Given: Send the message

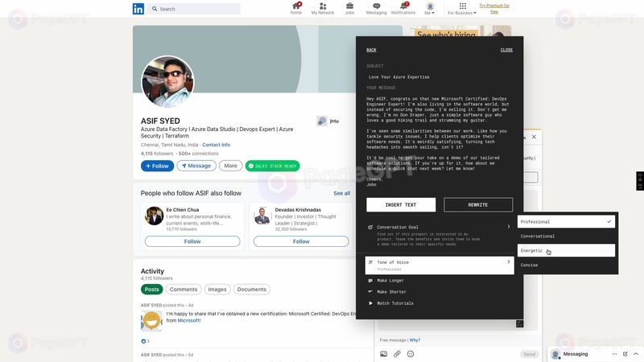Looking at the screenshot, I should (x=529, y=354).
